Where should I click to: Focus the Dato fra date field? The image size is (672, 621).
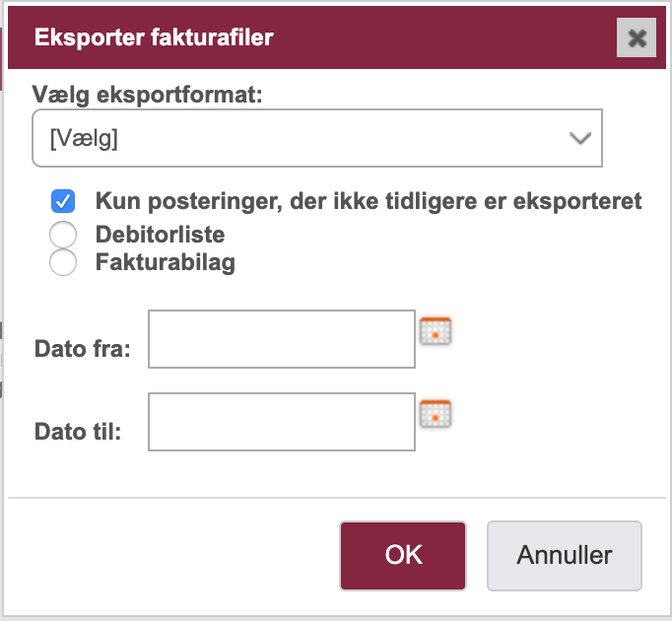[282, 339]
